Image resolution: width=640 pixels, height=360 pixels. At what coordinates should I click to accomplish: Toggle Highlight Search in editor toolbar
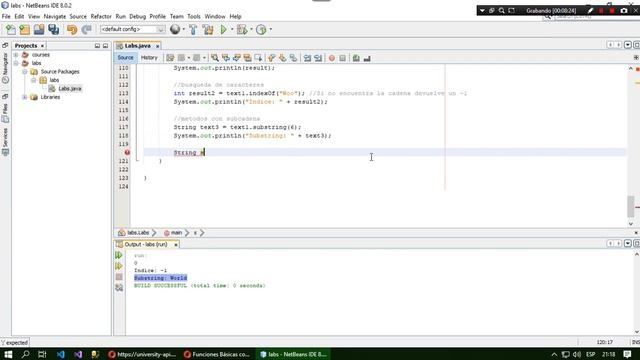click(247, 58)
